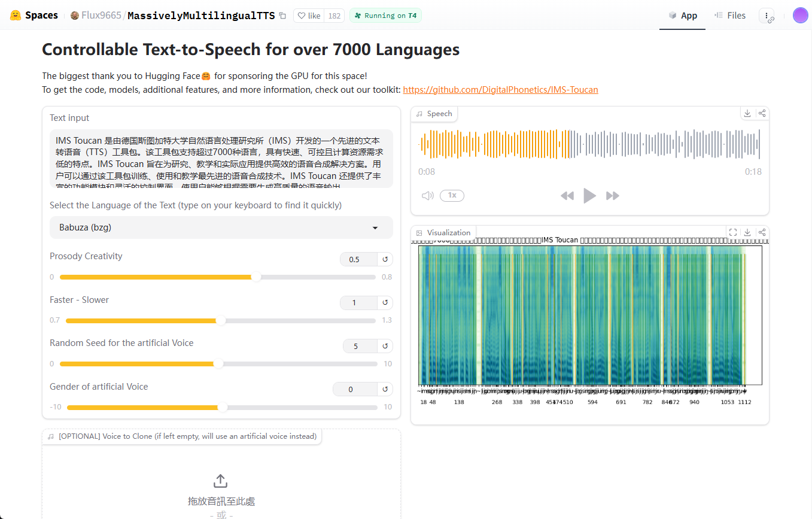Like the MassivelyMultilingualTTS space
This screenshot has width=812, height=519.
309,16
